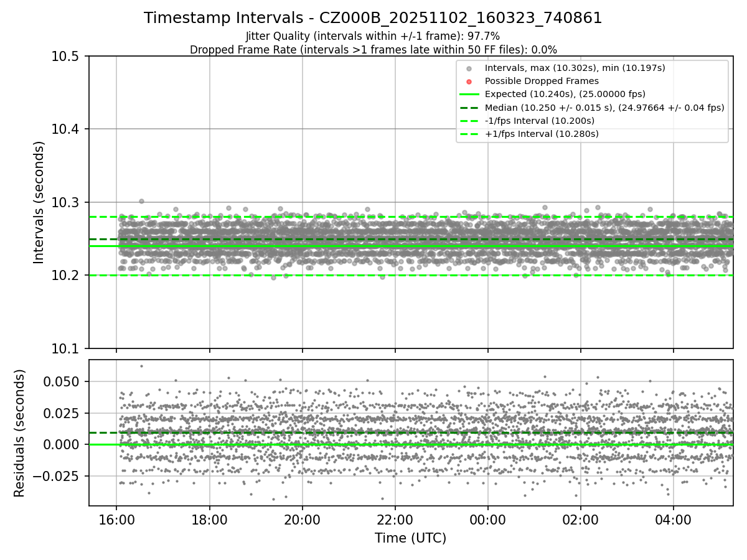Click the 10.2 tick label on intervals axis
The height and width of the screenshot is (560, 747).
[65, 275]
